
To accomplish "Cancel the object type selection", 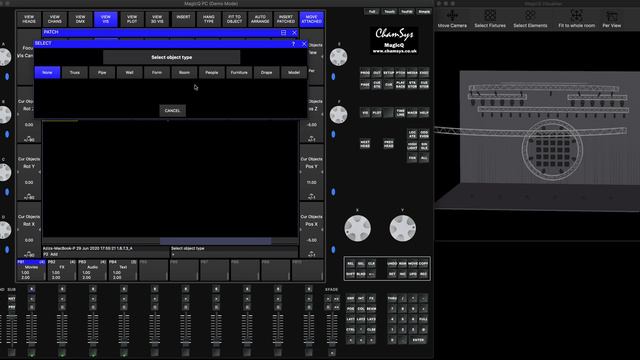I will pos(172,111).
